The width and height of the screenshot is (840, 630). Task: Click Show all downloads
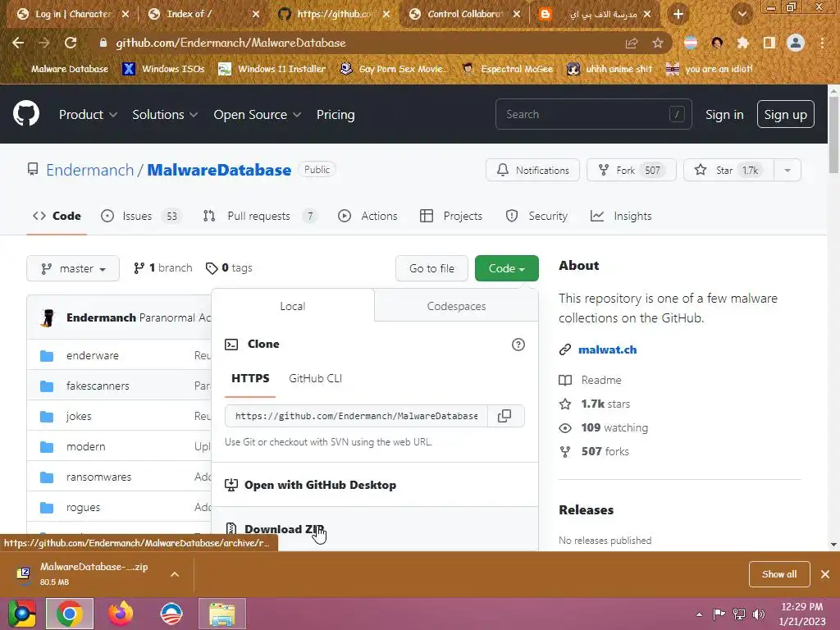click(x=779, y=574)
